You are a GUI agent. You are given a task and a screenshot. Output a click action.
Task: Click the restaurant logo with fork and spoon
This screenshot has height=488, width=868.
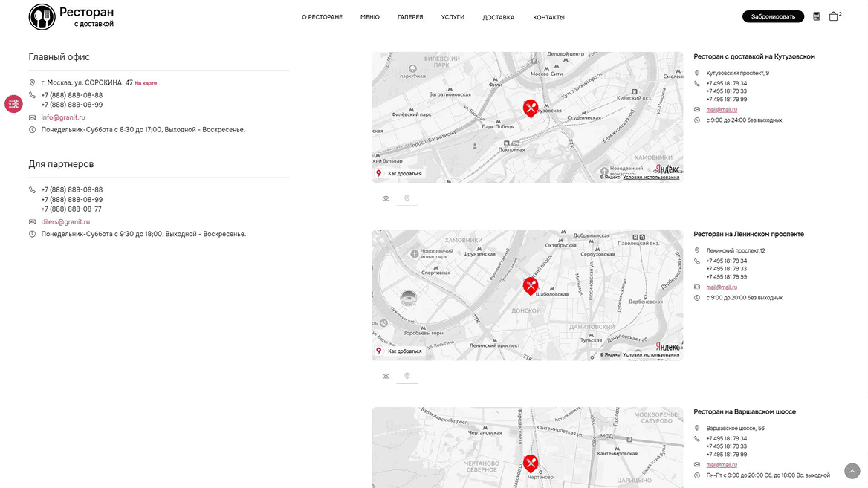(x=42, y=17)
